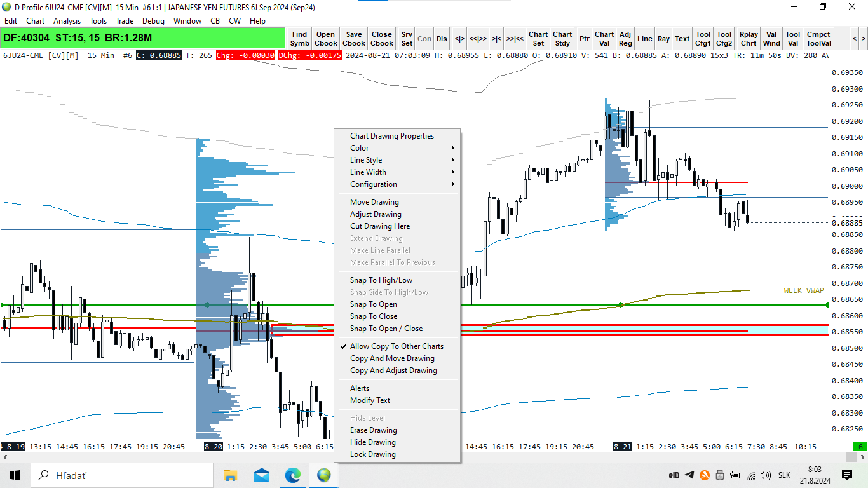This screenshot has height=488, width=868.
Task: Click the >>|<< spacing decrease button
Action: [x=515, y=39]
